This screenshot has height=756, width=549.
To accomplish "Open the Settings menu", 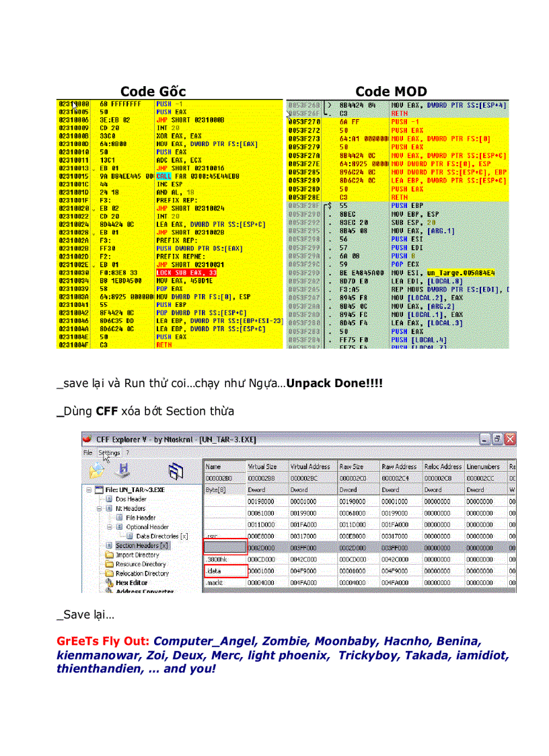I will (108, 453).
